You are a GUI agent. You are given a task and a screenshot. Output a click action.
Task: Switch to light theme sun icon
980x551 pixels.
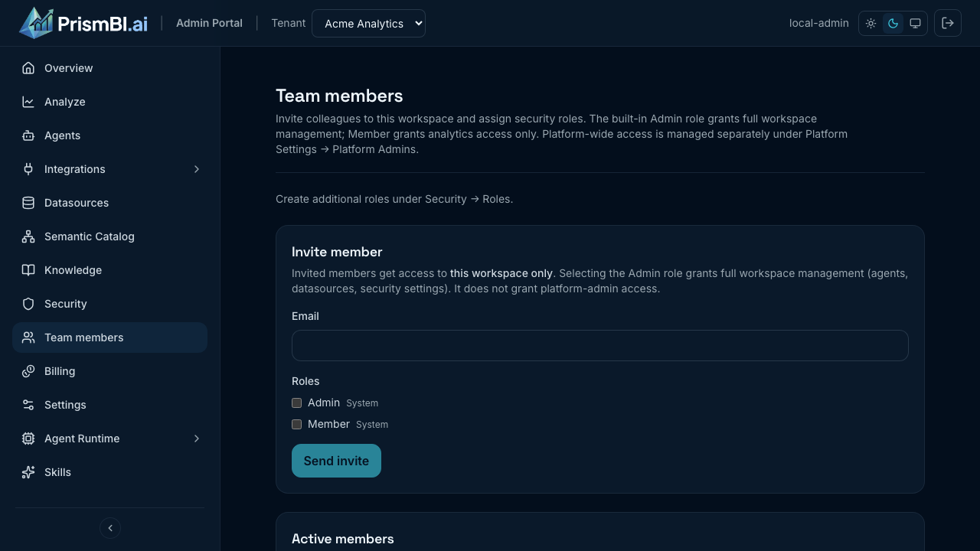[871, 24]
